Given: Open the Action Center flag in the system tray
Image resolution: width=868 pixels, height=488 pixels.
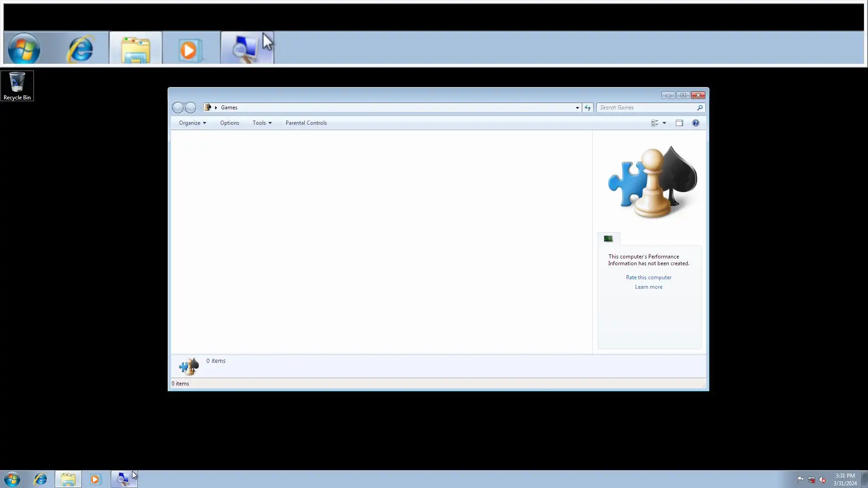Looking at the screenshot, I should pyautogui.click(x=800, y=479).
